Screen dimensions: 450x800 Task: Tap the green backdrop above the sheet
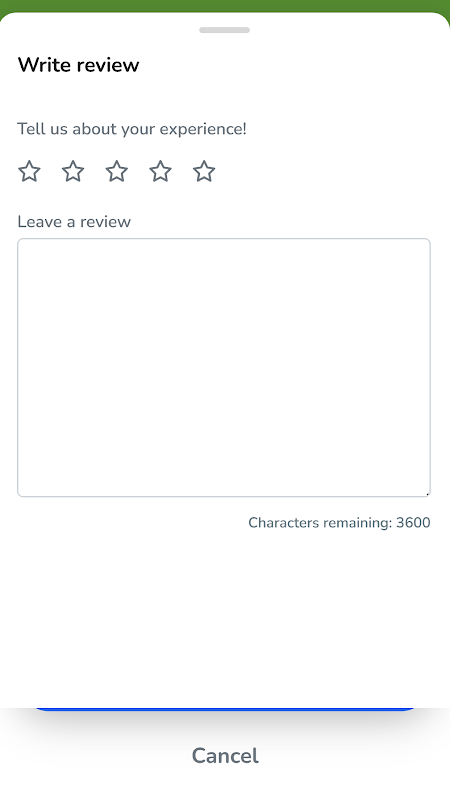[x=224, y=6]
